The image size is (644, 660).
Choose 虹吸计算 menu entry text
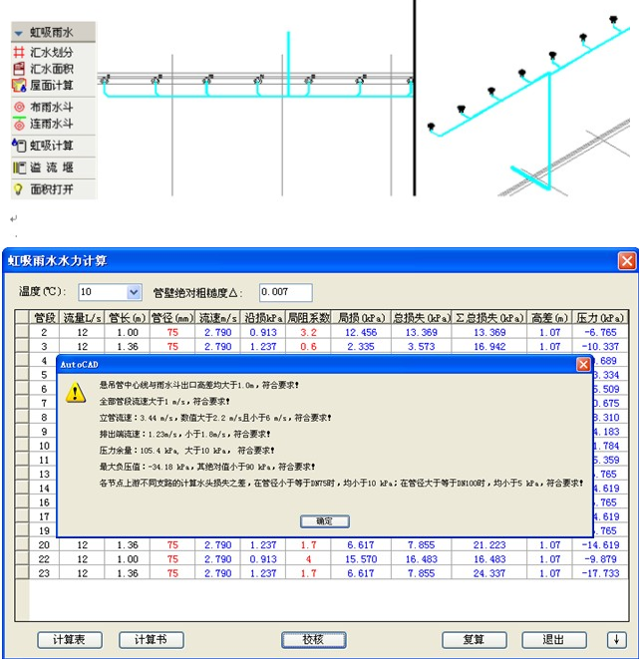point(52,146)
